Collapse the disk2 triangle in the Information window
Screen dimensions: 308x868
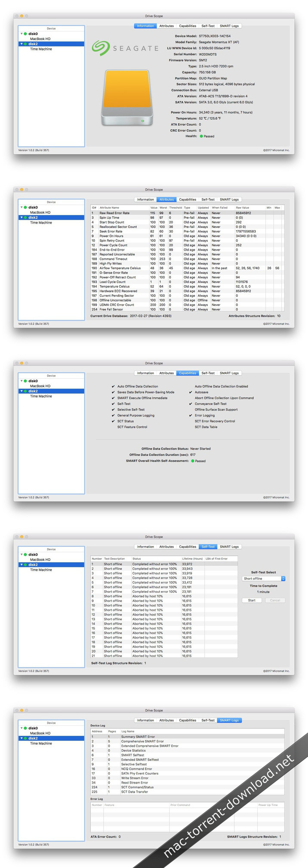coord(22,44)
